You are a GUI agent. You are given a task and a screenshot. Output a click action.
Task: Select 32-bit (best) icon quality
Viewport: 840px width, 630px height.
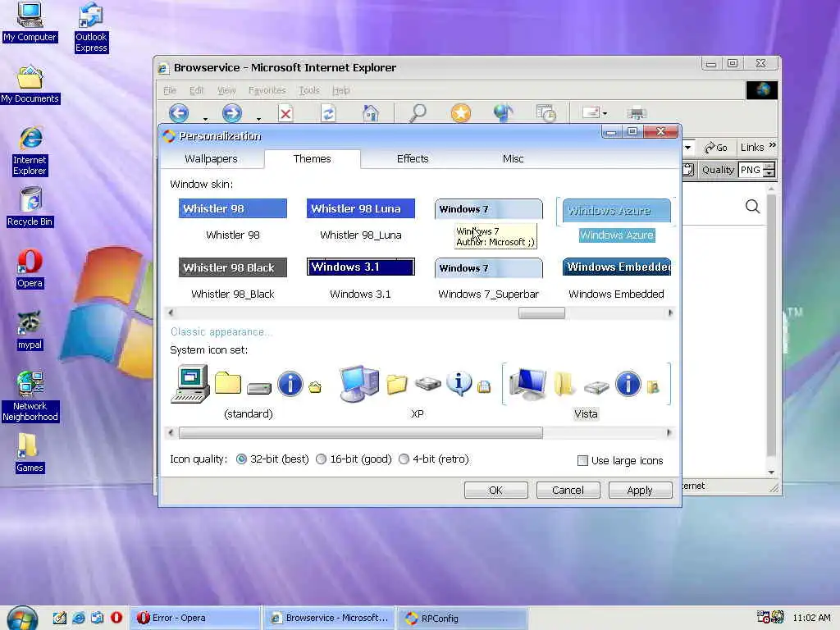click(242, 459)
